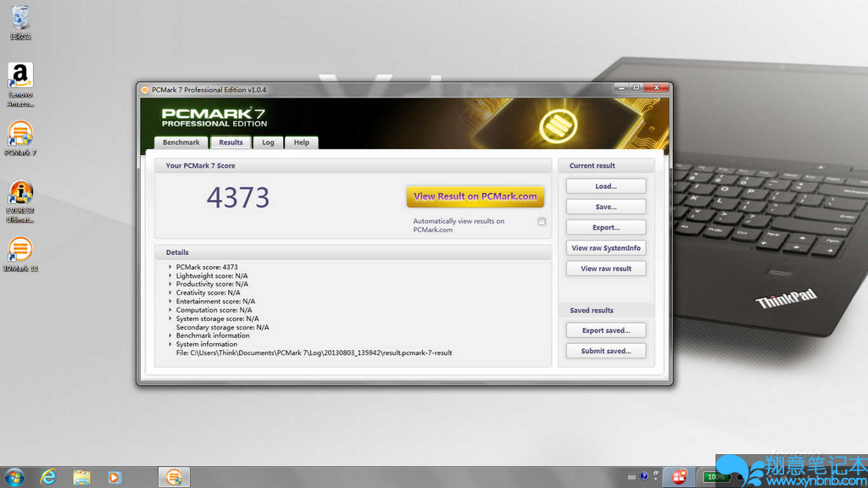Image resolution: width=868 pixels, height=488 pixels.
Task: Open the Help tab
Action: tap(301, 142)
